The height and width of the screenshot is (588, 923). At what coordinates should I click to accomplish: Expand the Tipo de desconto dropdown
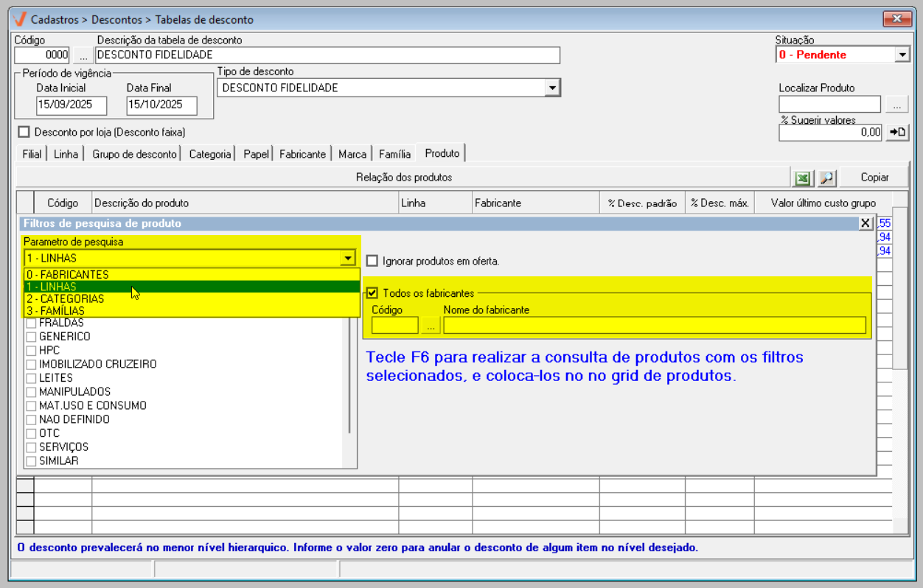(x=551, y=88)
